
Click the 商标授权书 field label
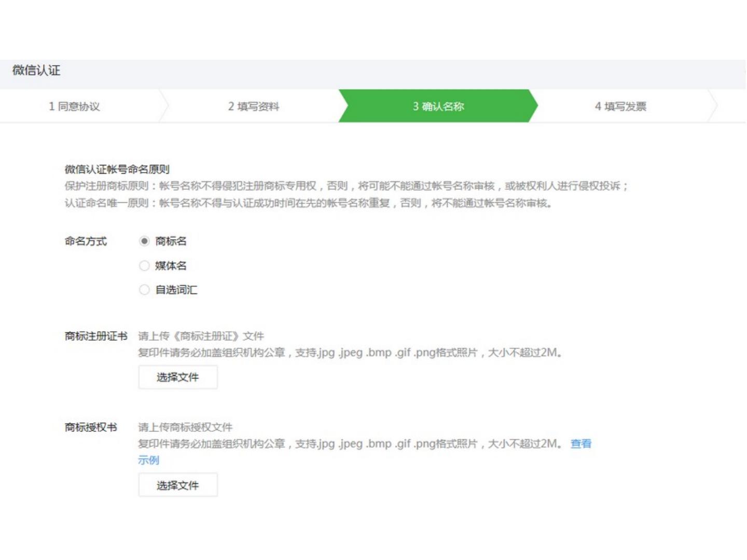pyautogui.click(x=91, y=427)
